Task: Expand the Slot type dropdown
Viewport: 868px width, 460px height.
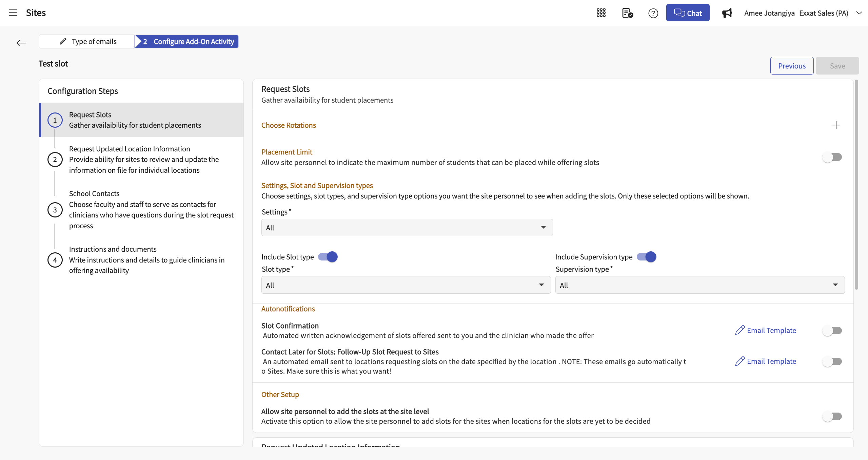Action: (406, 285)
